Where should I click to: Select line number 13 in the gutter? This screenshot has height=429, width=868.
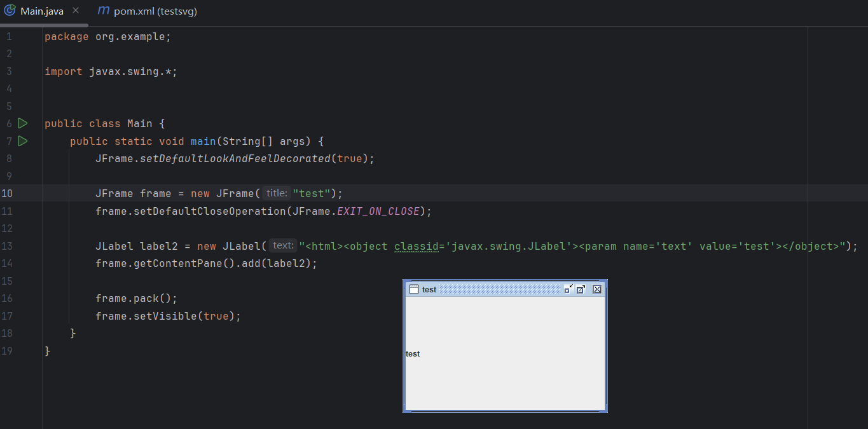[x=7, y=246]
